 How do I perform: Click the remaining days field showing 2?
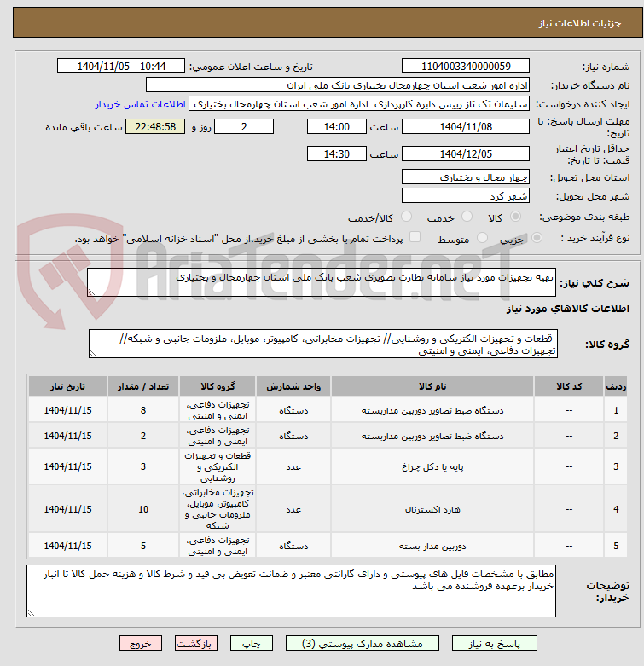click(x=244, y=126)
